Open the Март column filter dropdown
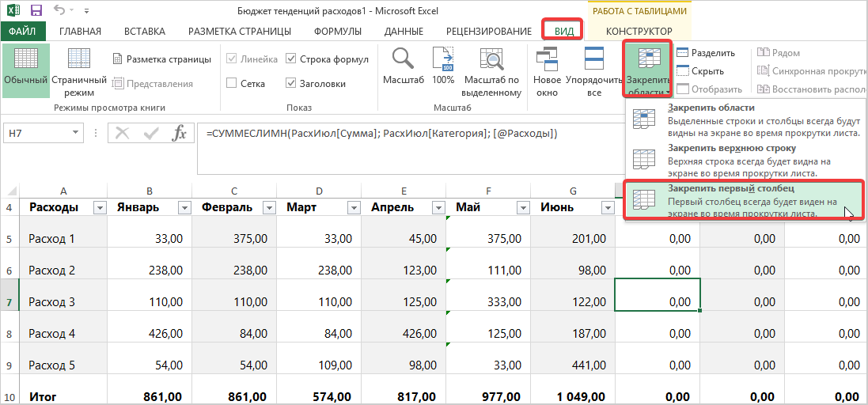This screenshot has width=868, height=405. click(354, 208)
